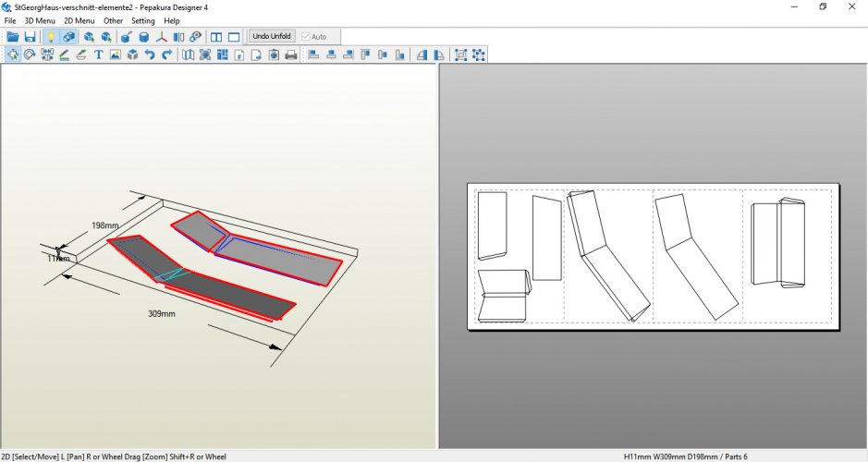Activate the Join/Disjoin faces tool
This screenshot has height=462, width=868.
pos(47,55)
